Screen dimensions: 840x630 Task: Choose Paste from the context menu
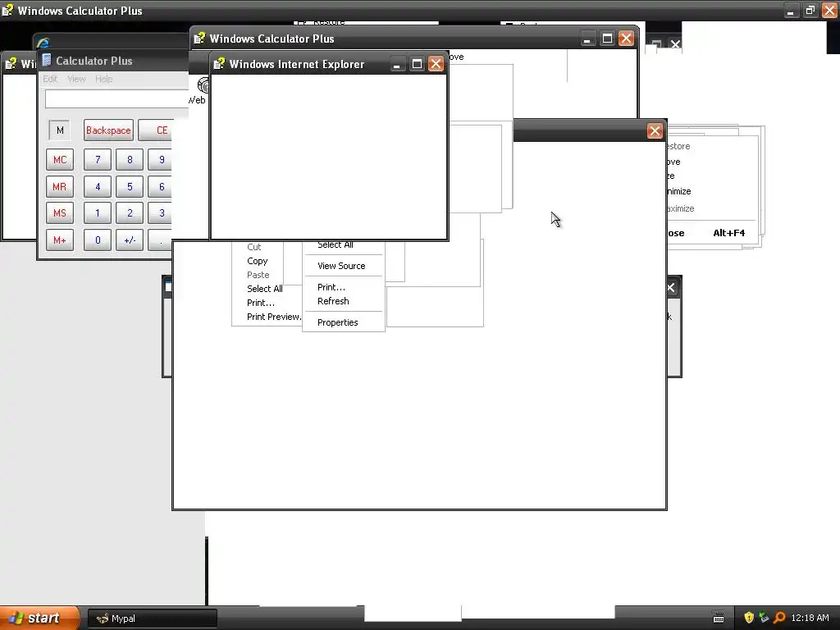(258, 275)
